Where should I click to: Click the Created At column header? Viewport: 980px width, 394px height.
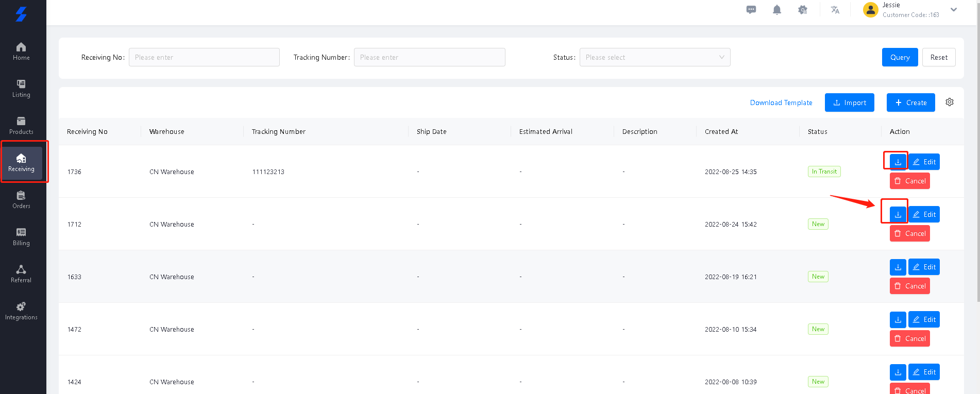click(x=721, y=132)
